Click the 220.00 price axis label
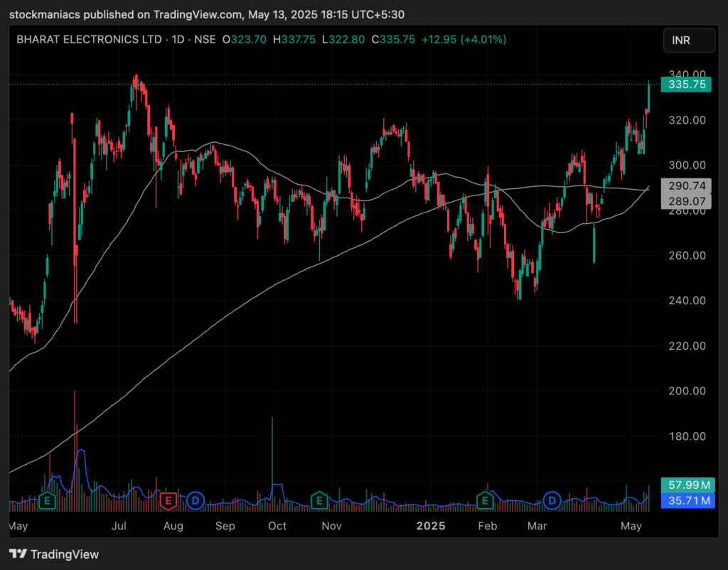This screenshot has width=728, height=570. (x=687, y=346)
